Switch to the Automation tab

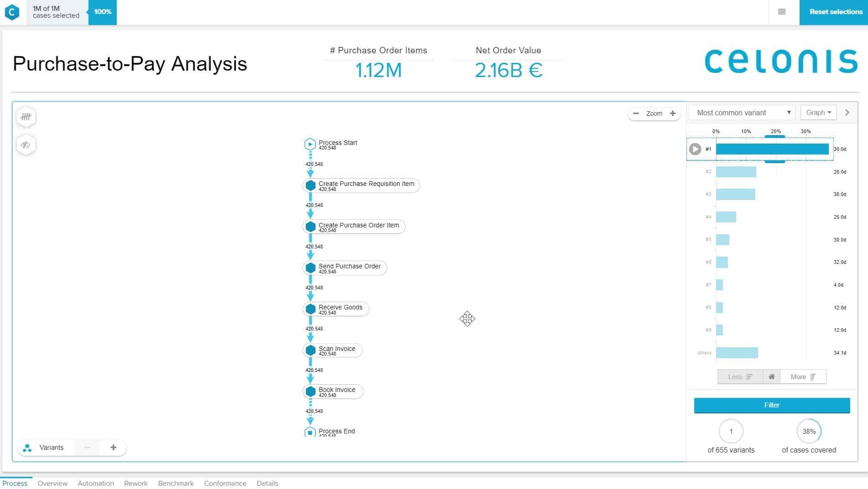pyautogui.click(x=96, y=483)
